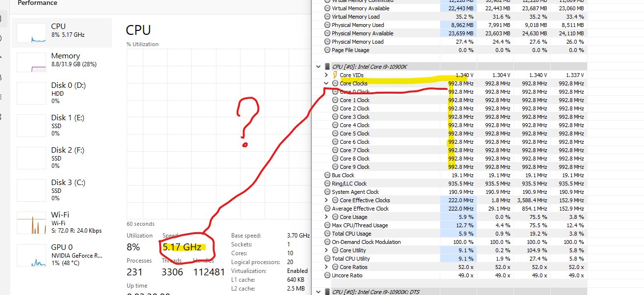Click the Base speed 3.70 GHz value
The width and height of the screenshot is (644, 295).
pos(298,236)
